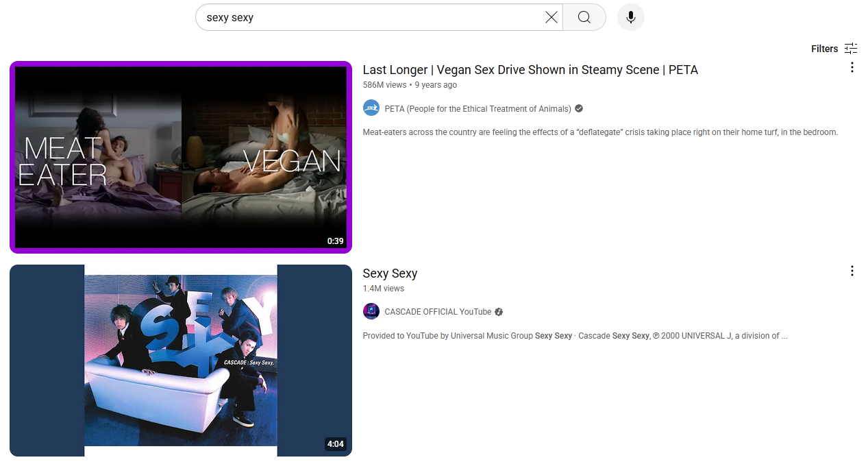Viewport: 868px width, 462px height.
Task: Clear the search box with the X icon
Action: coord(551,18)
